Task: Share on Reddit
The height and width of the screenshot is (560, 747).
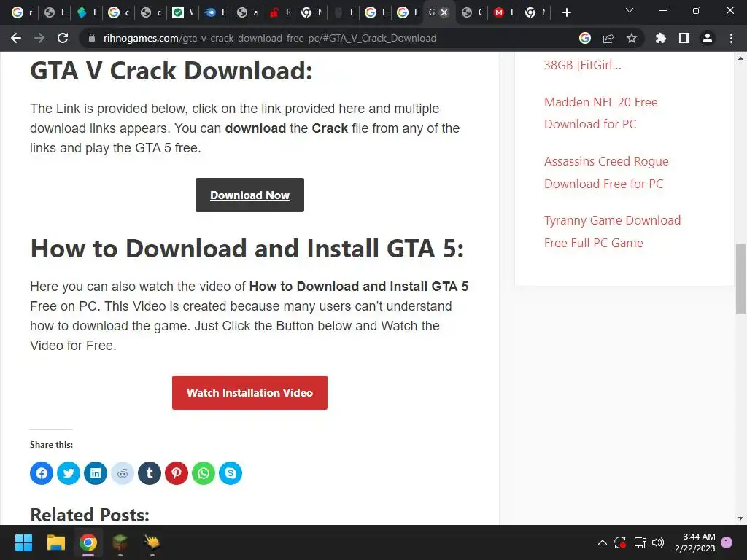Action: click(x=123, y=472)
